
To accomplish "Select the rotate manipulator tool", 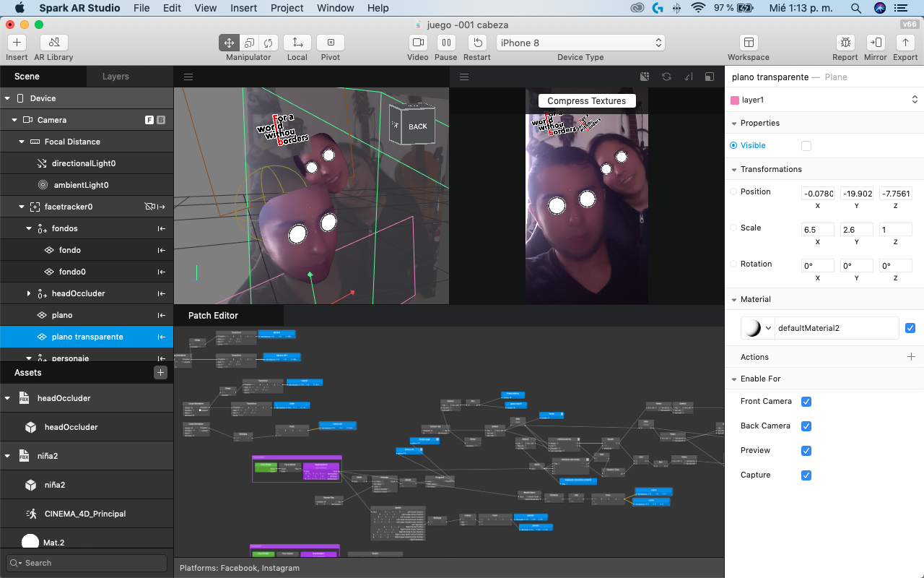I will tap(269, 43).
